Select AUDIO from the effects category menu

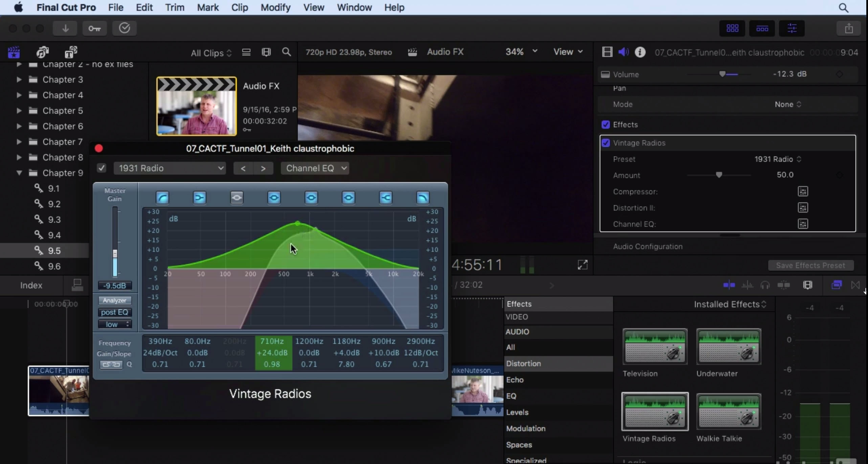(x=517, y=331)
